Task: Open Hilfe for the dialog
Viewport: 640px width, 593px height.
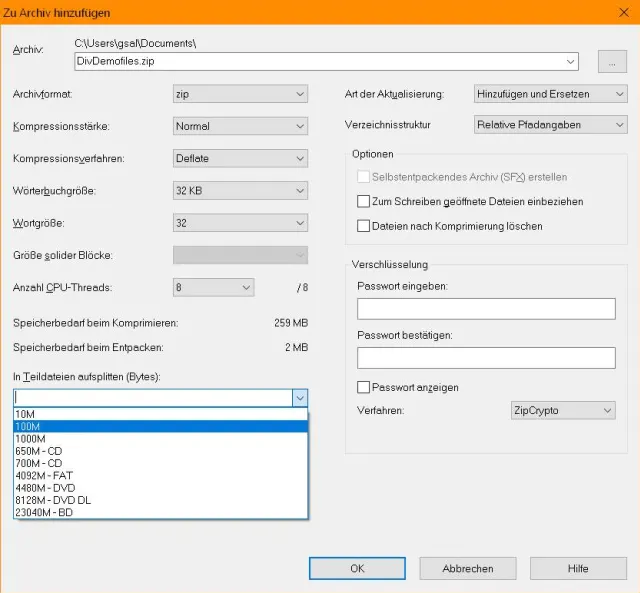Action: [577, 568]
